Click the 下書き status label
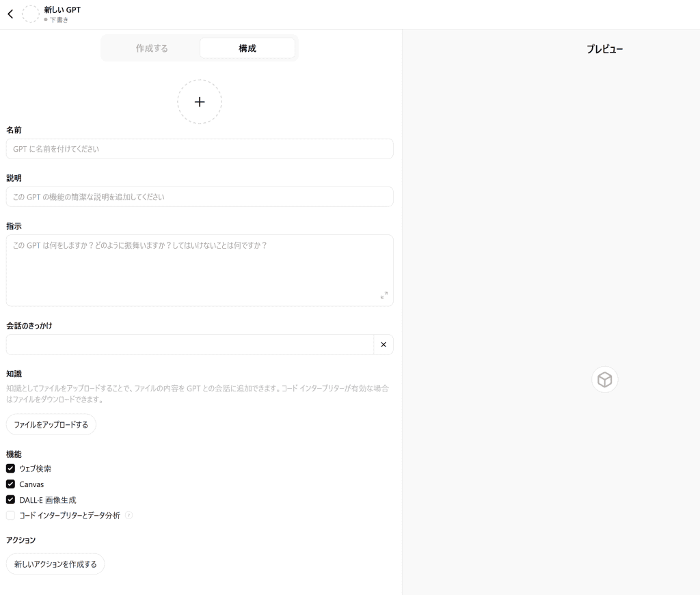This screenshot has height=595, width=700. 59,20
